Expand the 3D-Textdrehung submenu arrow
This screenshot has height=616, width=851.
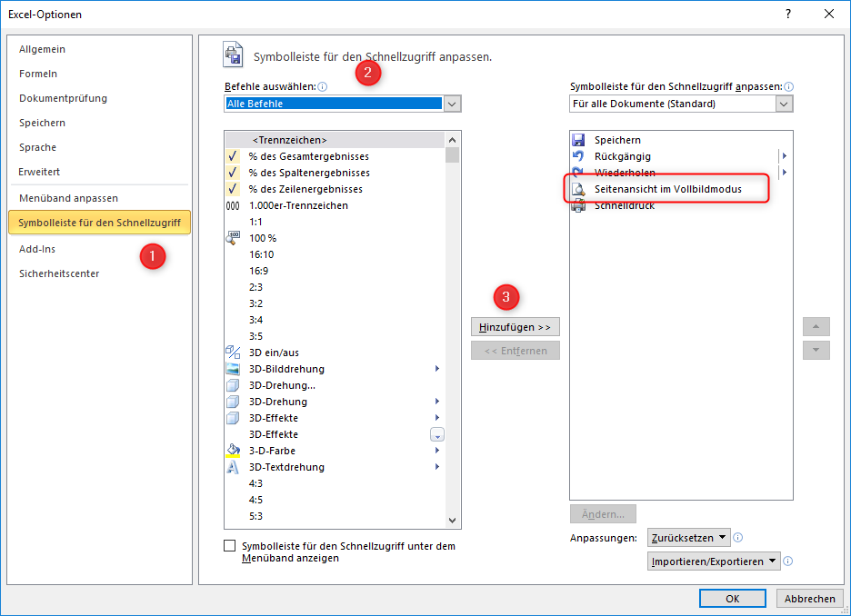[437, 467]
